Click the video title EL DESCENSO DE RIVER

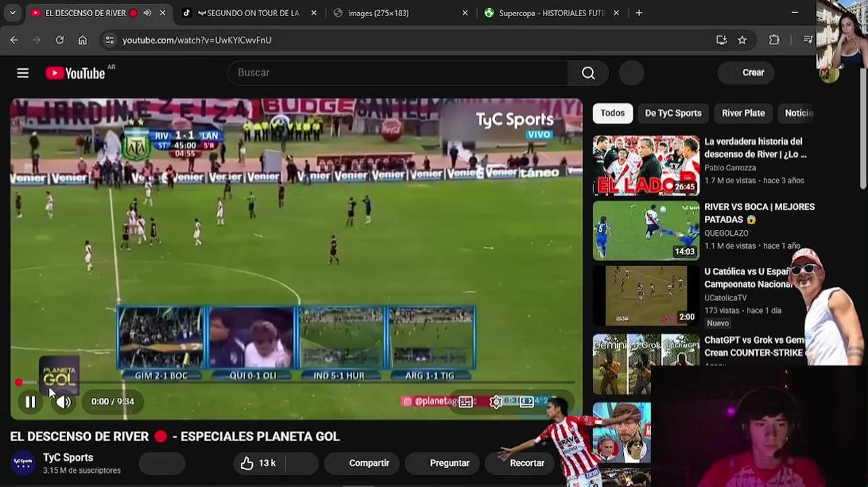[x=174, y=436]
